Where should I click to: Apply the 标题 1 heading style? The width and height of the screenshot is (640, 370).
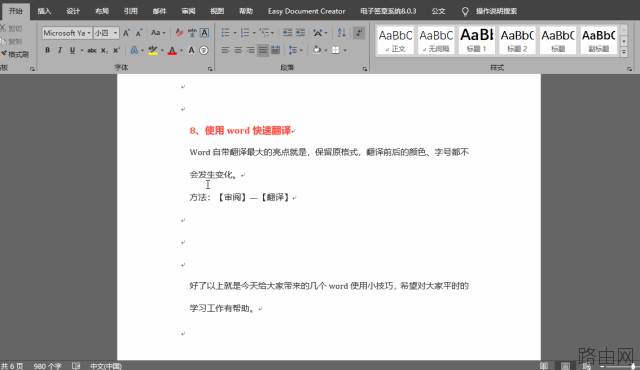point(477,40)
